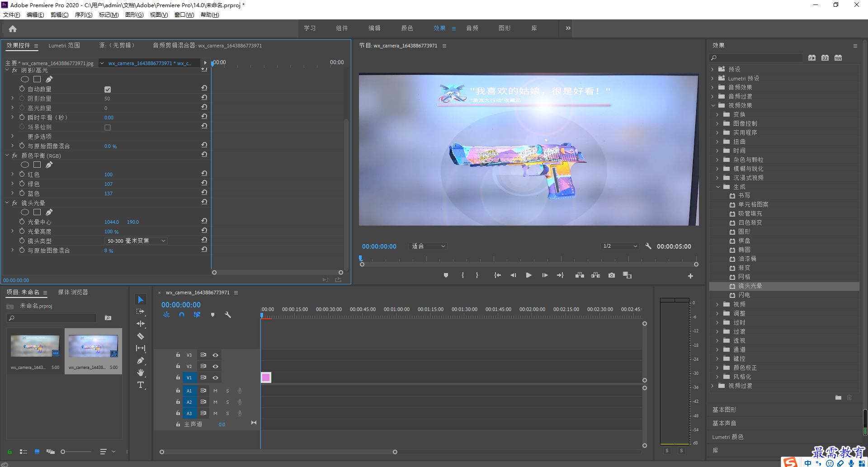868x467 pixels.
Task: Click Go to Out point button
Action: click(x=560, y=275)
